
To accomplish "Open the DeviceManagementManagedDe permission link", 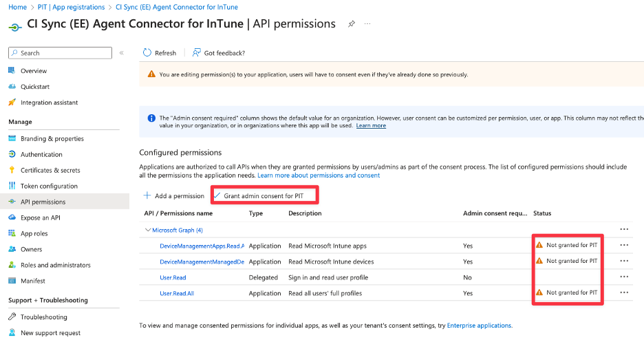I will (x=202, y=262).
